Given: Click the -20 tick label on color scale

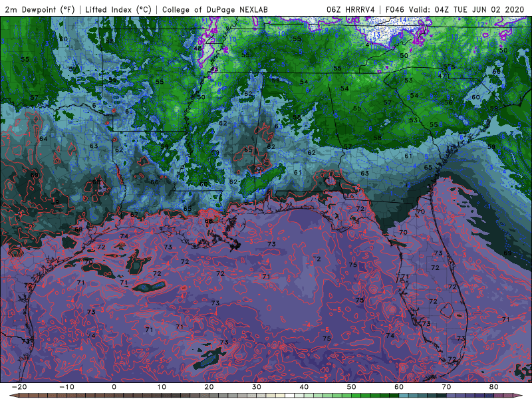Looking at the screenshot, I should coord(19,387).
